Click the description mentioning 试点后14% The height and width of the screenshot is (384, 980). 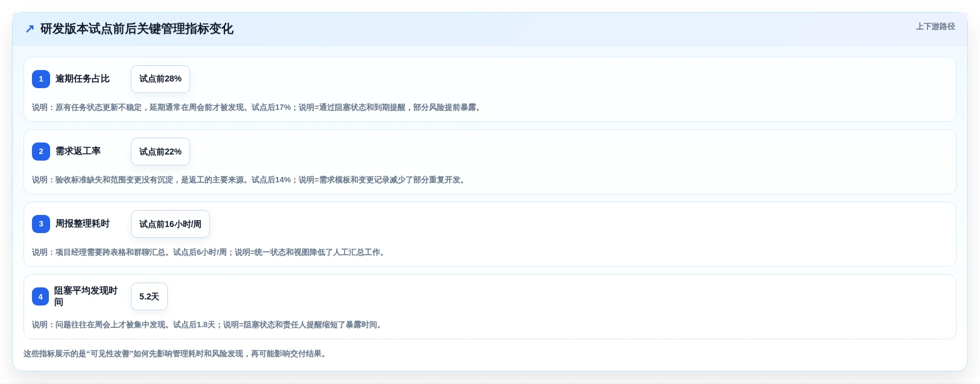tap(250, 180)
